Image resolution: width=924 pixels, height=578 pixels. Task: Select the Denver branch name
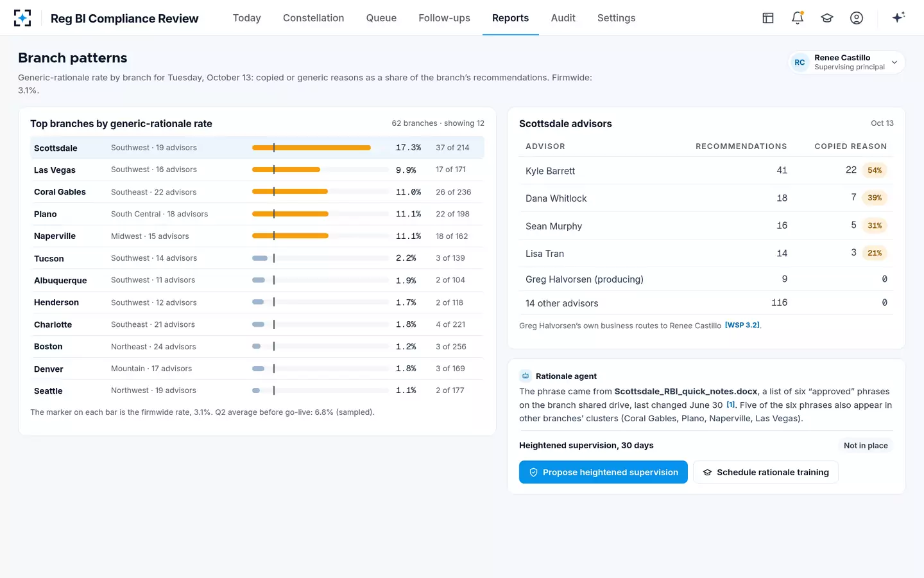click(49, 369)
